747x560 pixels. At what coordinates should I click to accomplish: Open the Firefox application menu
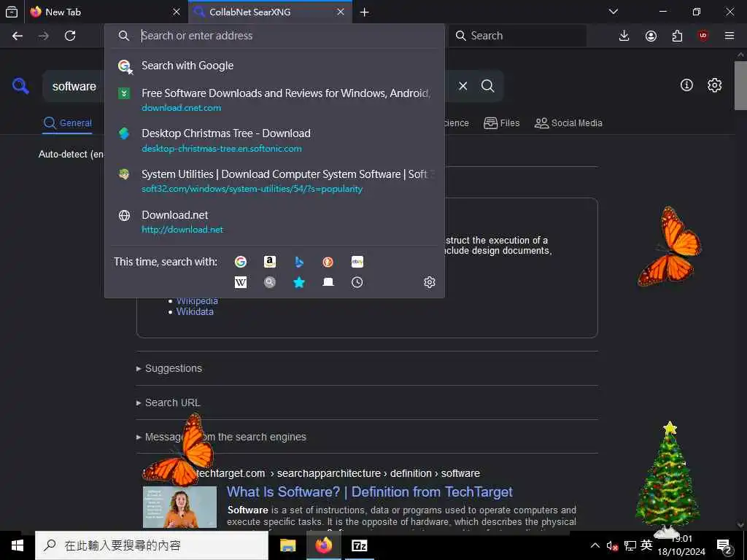(x=729, y=36)
